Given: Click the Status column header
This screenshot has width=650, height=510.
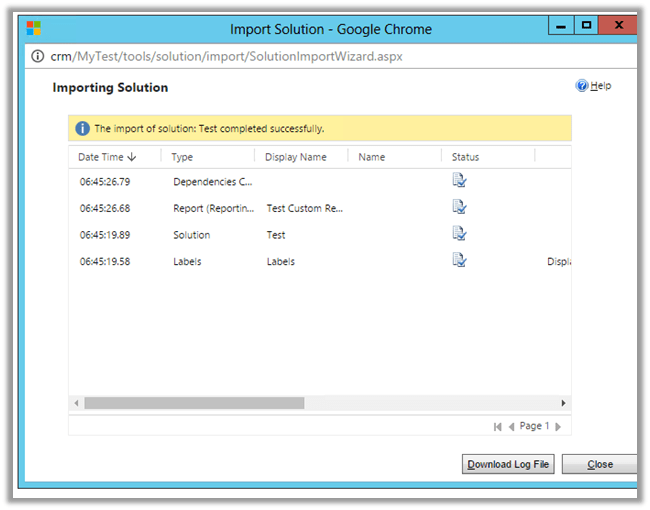Looking at the screenshot, I should (x=465, y=157).
